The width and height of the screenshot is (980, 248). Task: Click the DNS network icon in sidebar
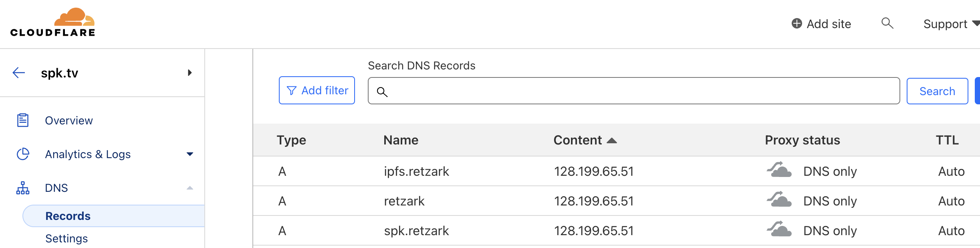(x=23, y=188)
